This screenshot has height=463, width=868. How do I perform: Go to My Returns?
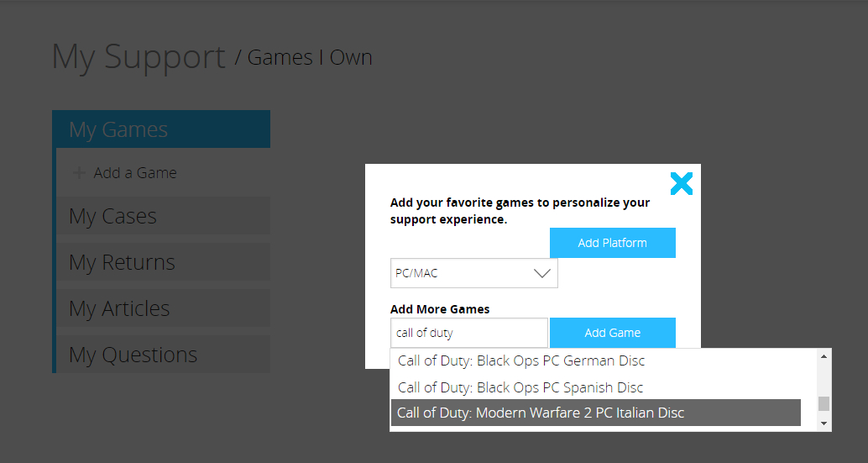pos(122,262)
